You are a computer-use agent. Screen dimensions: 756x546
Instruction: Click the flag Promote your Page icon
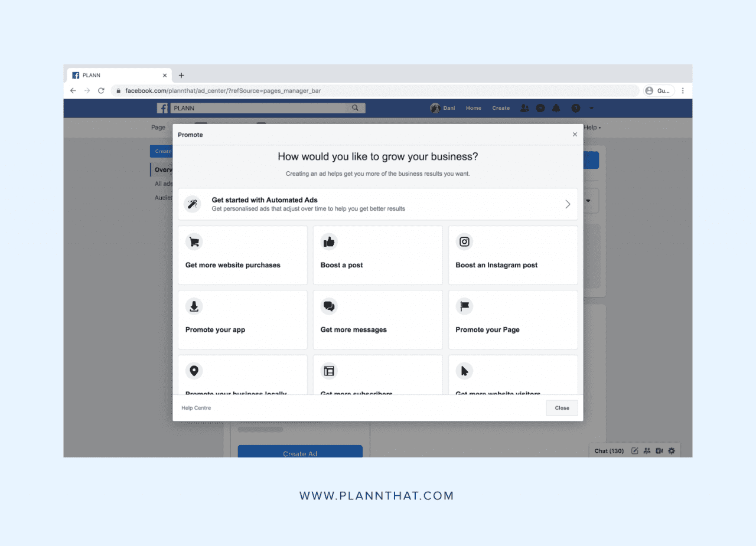coord(464,306)
